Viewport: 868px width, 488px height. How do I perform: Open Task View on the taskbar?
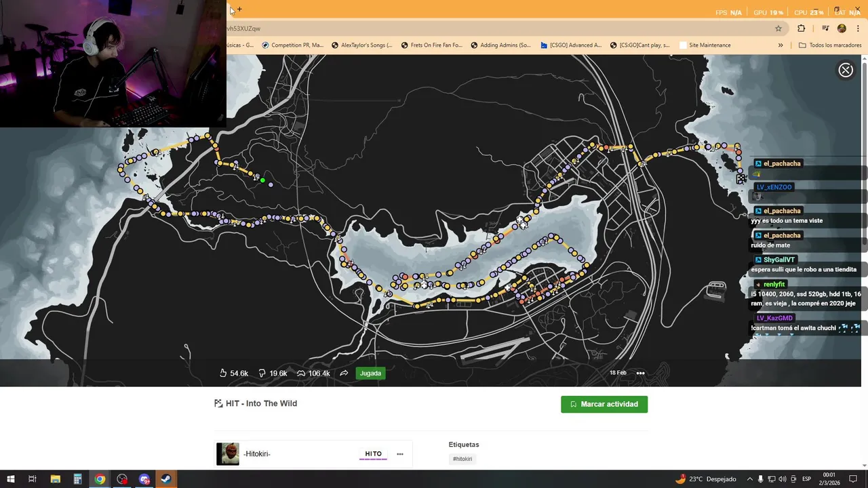32,479
